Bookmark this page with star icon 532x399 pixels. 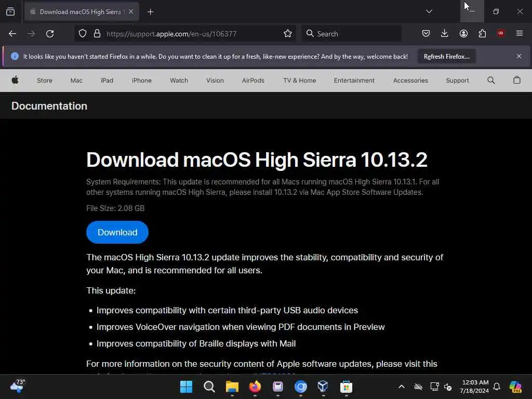click(x=288, y=34)
